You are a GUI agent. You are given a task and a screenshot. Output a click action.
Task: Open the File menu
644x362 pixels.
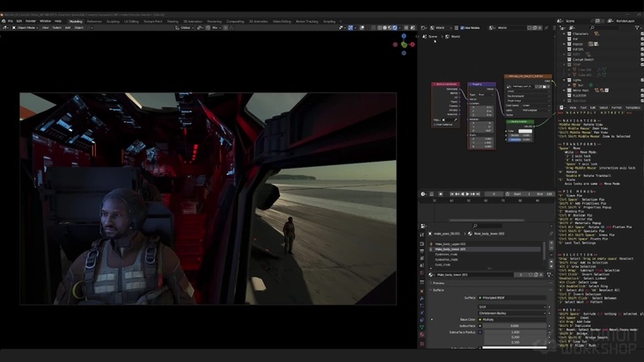tap(11, 21)
